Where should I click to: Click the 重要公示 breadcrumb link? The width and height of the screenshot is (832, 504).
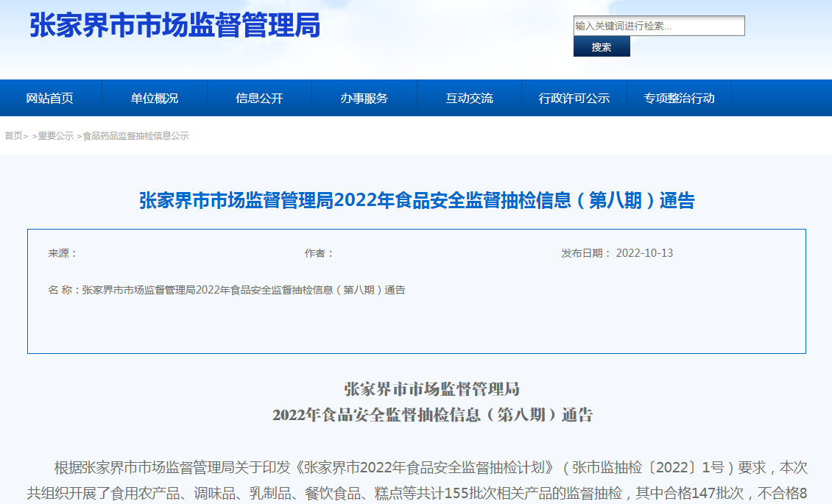coord(56,135)
